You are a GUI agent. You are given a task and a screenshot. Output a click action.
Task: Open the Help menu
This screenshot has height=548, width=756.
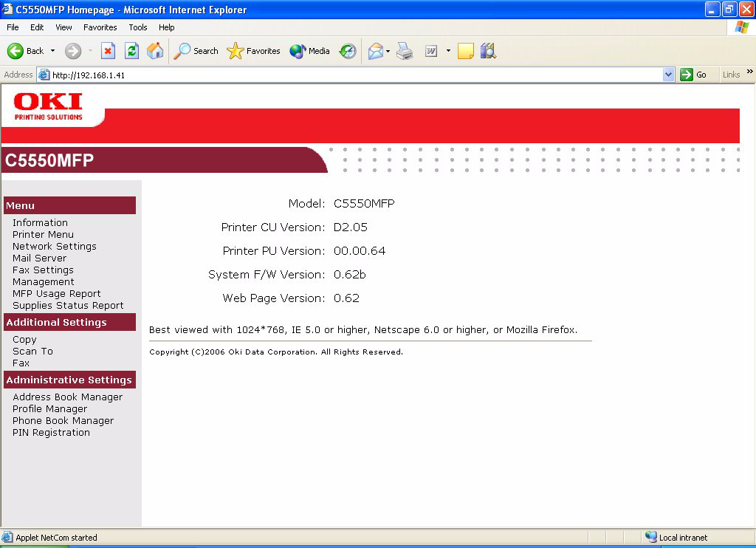(x=166, y=27)
